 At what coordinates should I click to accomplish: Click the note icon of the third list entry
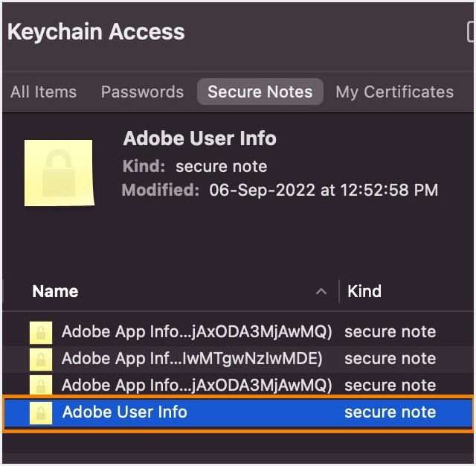coord(41,386)
